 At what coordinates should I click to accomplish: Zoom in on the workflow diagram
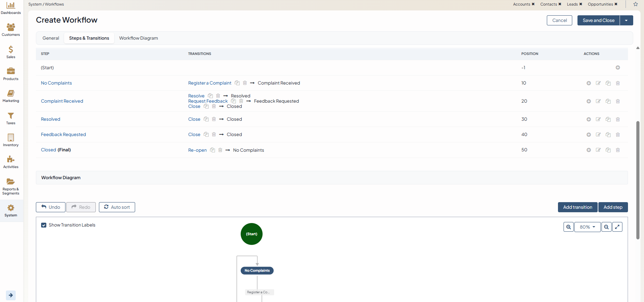pos(568,227)
